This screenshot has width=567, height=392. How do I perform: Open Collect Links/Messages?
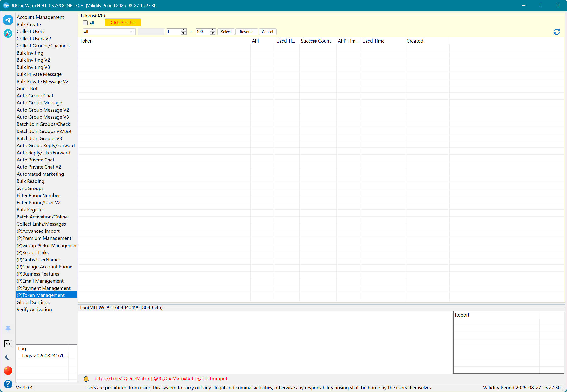point(41,224)
